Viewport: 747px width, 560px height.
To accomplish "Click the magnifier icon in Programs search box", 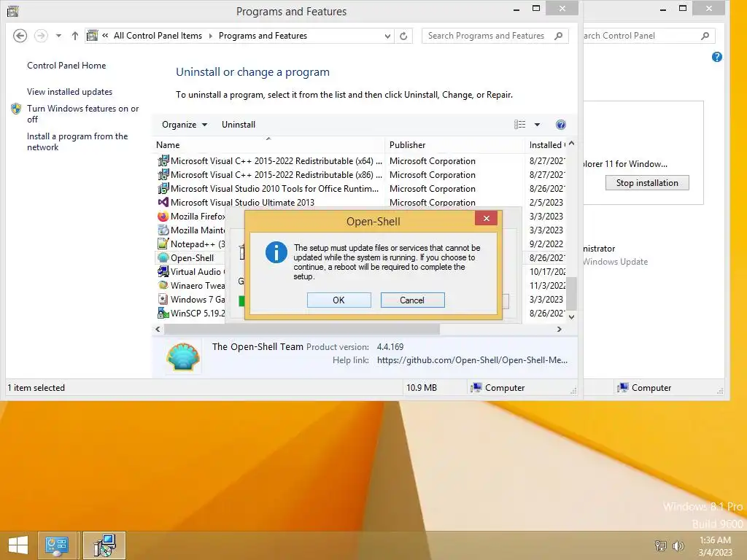I will pyautogui.click(x=558, y=36).
